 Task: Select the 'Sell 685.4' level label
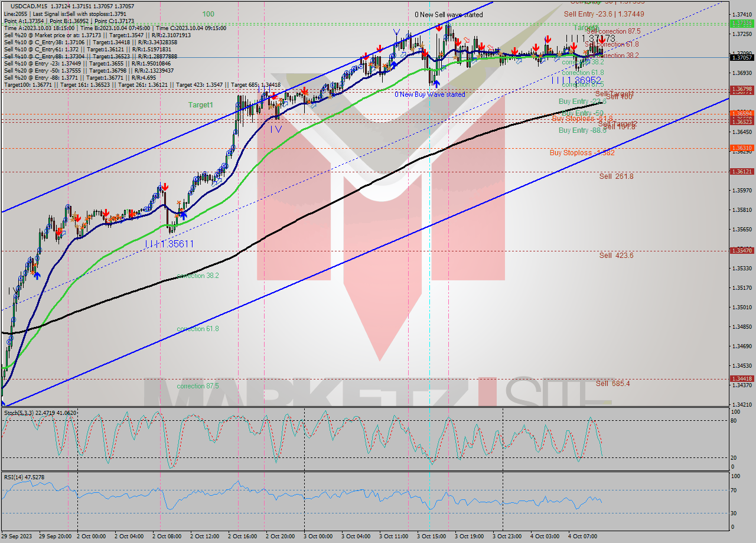point(612,384)
